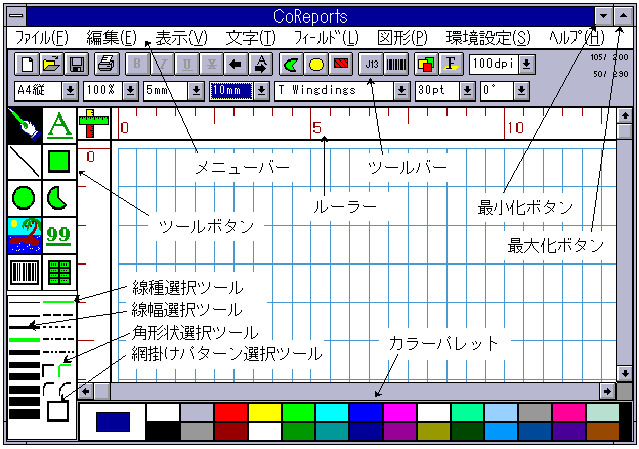Save with the floppy disk icon
The image size is (639, 449).
click(x=77, y=64)
